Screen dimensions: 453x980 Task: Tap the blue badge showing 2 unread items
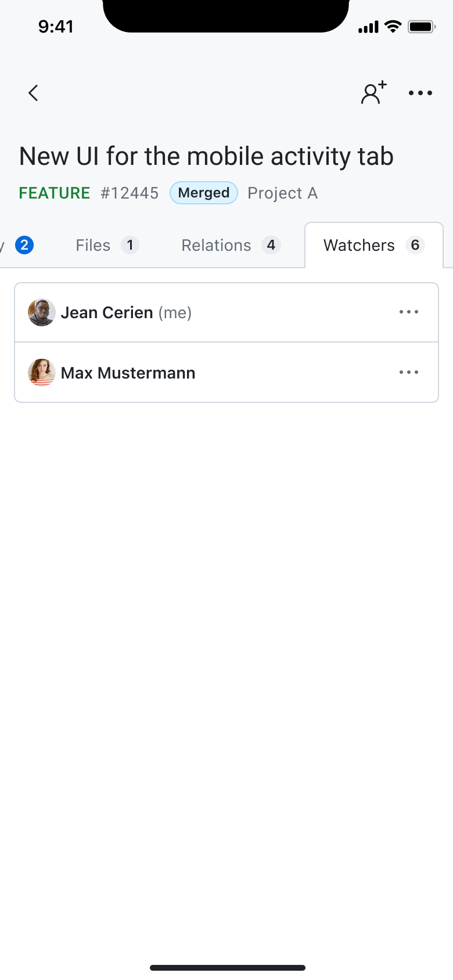pyautogui.click(x=24, y=245)
